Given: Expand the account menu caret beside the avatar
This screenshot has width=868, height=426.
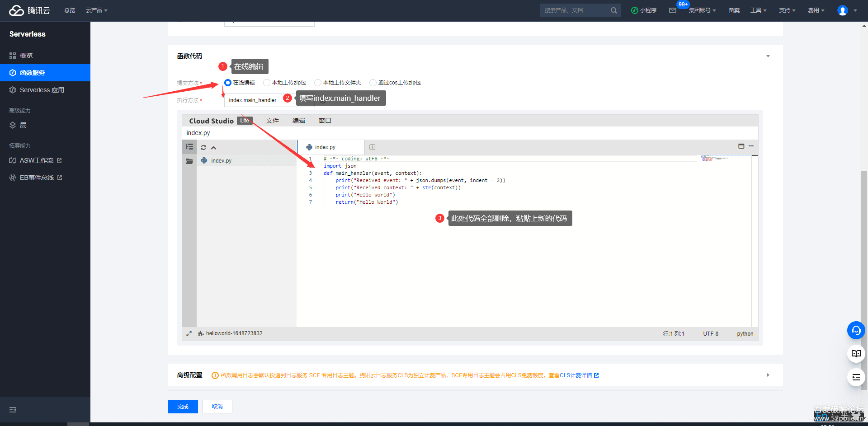Looking at the screenshot, I should tap(855, 10).
